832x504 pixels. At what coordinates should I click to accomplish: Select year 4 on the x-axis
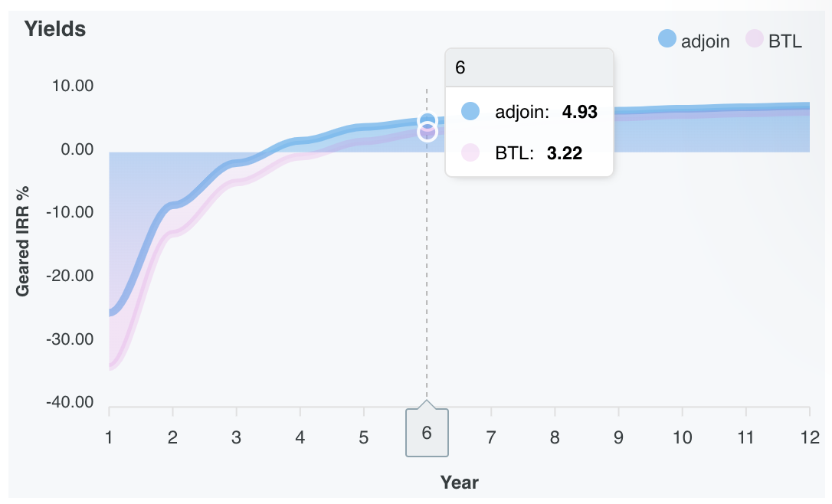[x=300, y=437]
